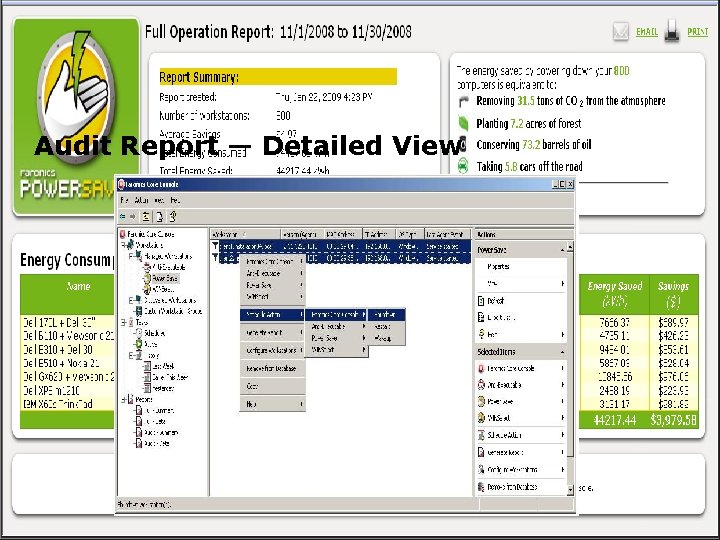
Task: Open the Help menu in the console menu bar
Action: (x=175, y=200)
